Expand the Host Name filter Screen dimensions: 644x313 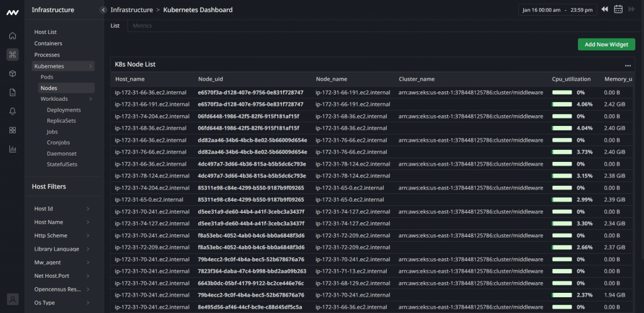[87, 222]
